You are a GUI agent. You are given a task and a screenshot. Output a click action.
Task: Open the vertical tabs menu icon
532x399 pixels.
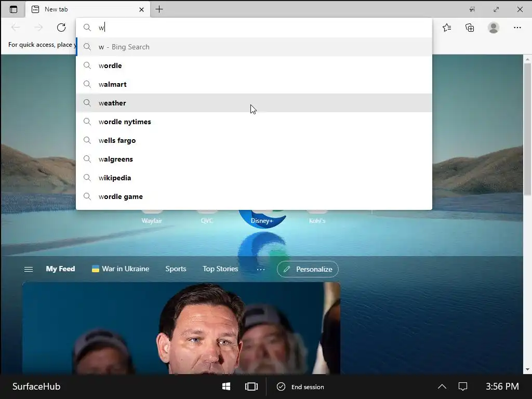(13, 9)
